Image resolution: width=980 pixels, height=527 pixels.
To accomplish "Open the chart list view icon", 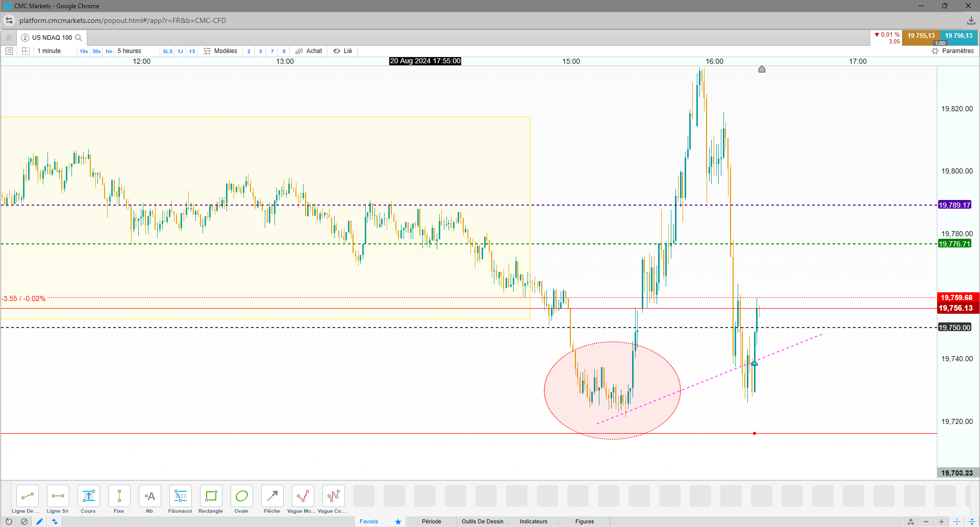I will (x=9, y=51).
